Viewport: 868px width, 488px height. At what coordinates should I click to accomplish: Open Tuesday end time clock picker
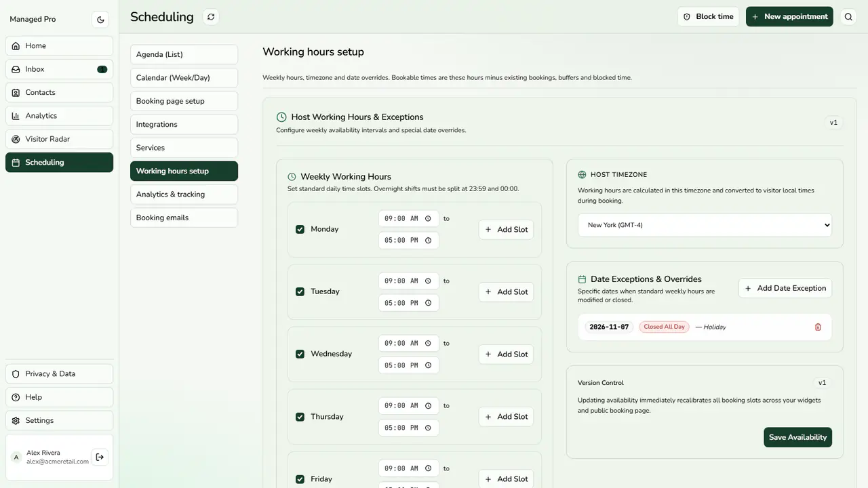pos(428,303)
